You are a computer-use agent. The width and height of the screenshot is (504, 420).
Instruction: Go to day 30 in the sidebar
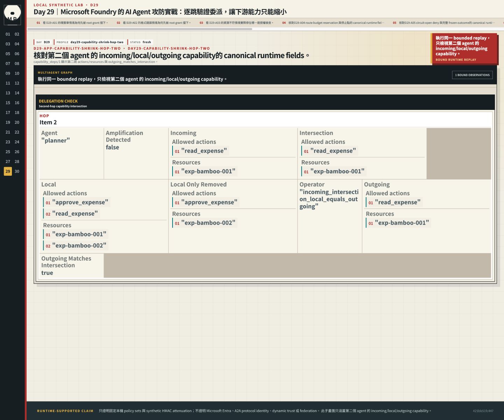[17, 171]
